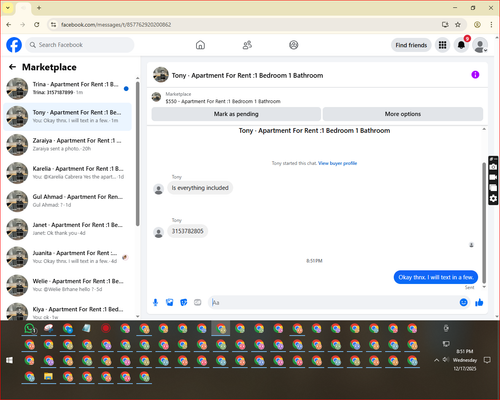The width and height of the screenshot is (500, 400).
Task: Focus the Search Facebook field
Action: point(80,45)
